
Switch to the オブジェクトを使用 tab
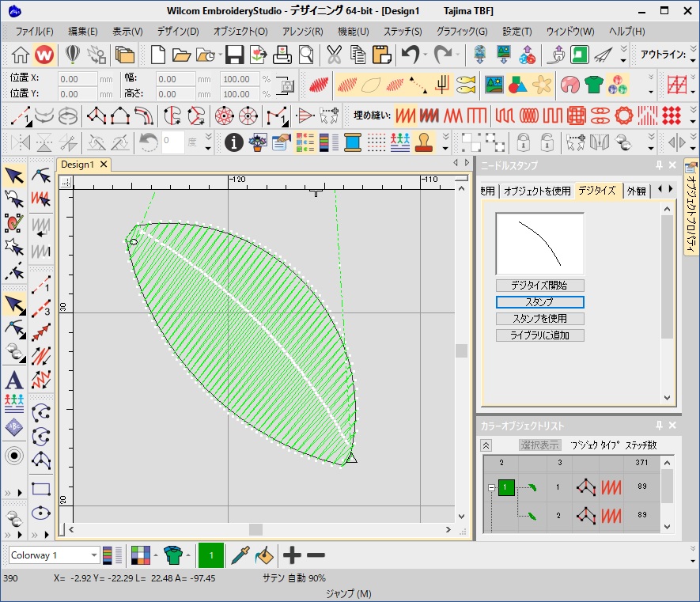coord(537,191)
